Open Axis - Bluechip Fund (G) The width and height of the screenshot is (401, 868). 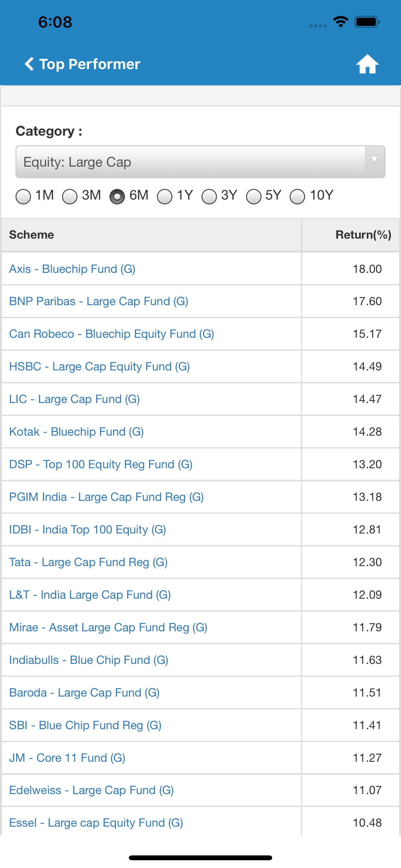[72, 269]
